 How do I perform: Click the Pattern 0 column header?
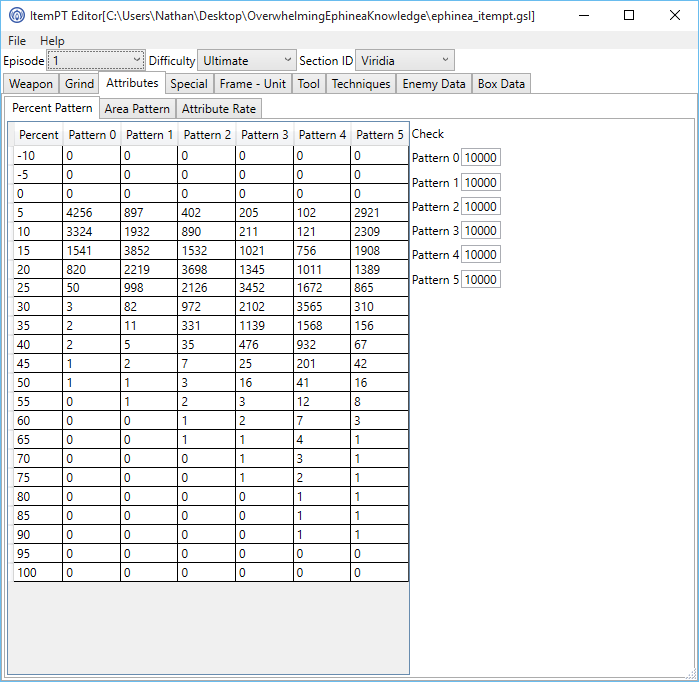click(92, 135)
